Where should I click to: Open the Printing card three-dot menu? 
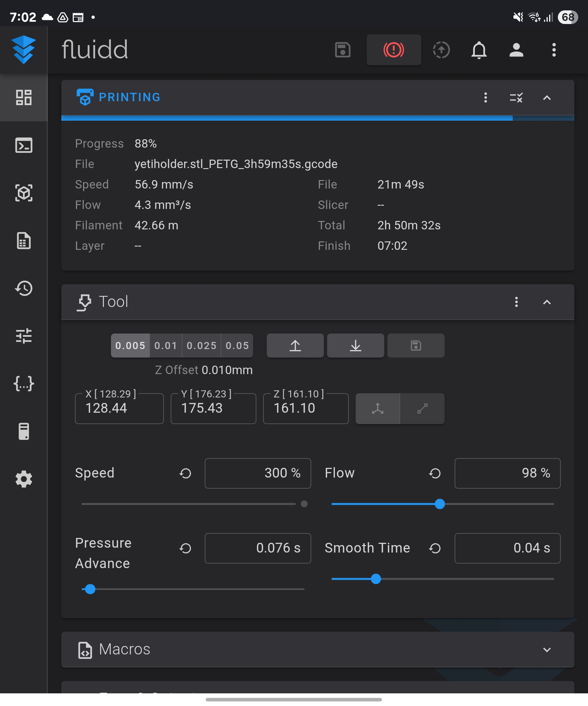pyautogui.click(x=485, y=97)
